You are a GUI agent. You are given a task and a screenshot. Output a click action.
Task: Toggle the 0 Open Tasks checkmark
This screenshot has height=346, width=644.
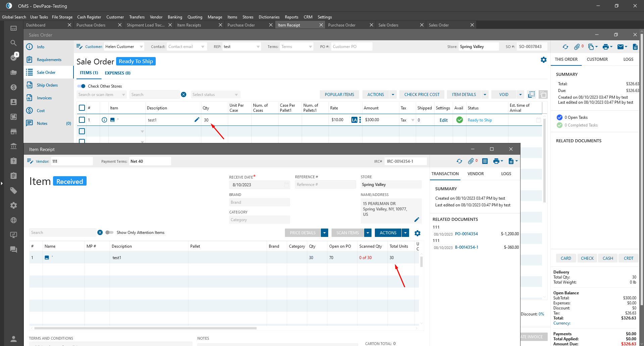[559, 117]
